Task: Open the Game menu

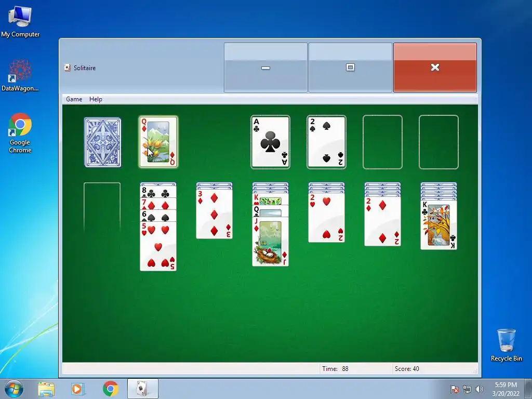Action: (74, 99)
